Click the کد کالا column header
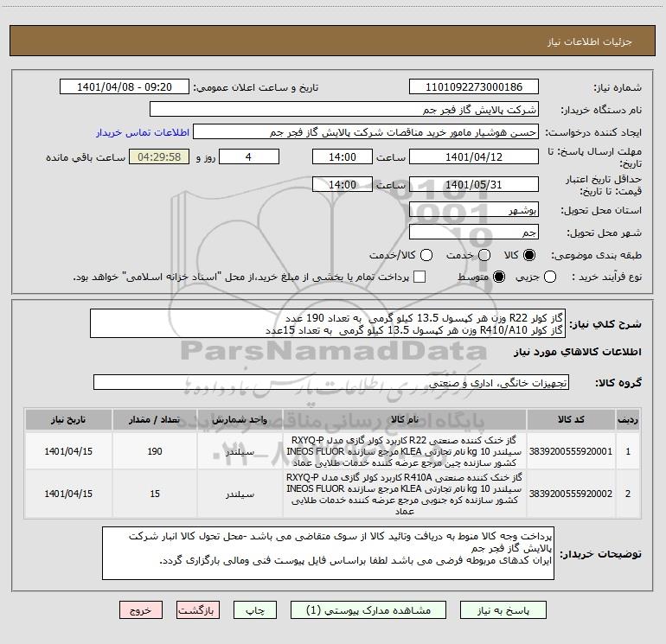 click(571, 419)
